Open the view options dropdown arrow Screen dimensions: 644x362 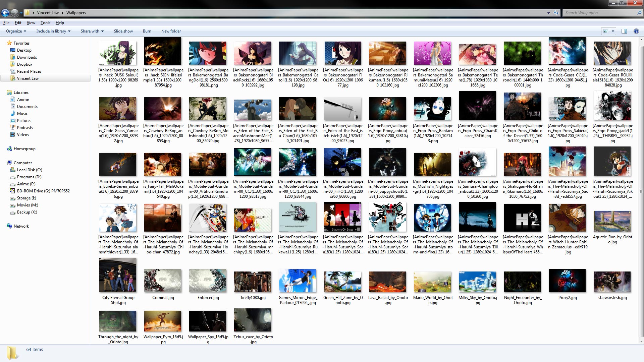pos(613,31)
